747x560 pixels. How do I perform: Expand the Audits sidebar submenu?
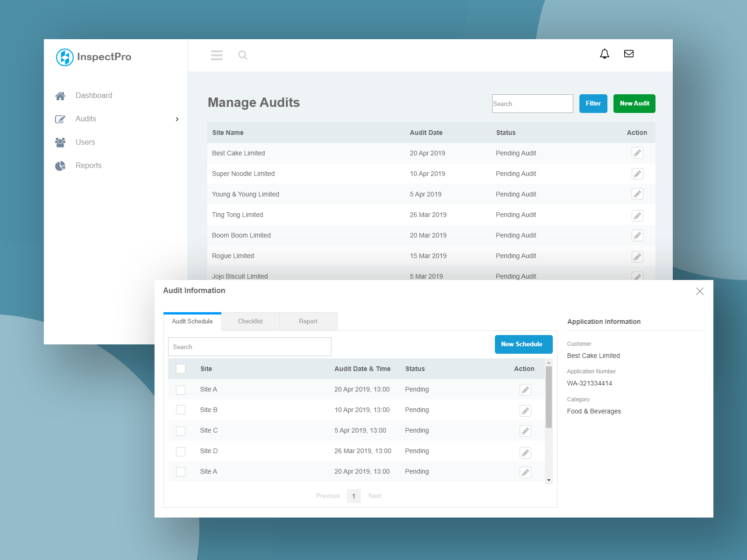[x=177, y=119]
